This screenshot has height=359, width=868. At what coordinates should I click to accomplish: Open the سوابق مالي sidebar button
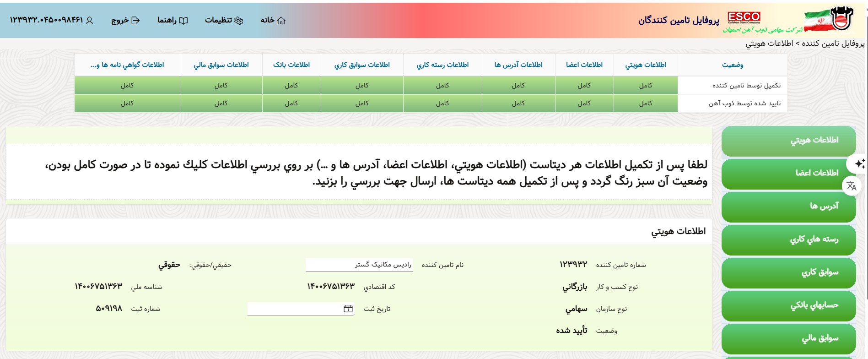pos(789,338)
